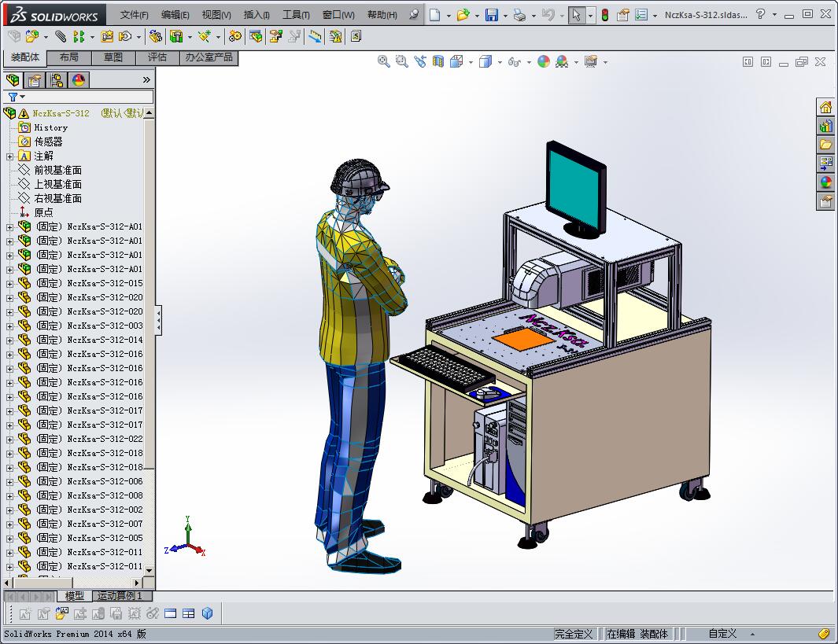Open Custom Properties icon in task pane
Screen dimensions: 838x644
pos(825,201)
